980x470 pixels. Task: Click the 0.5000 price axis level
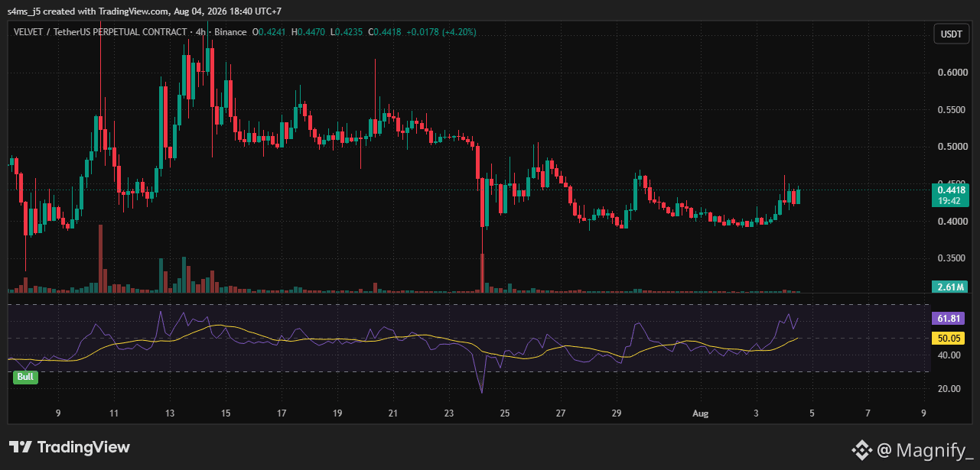click(x=951, y=147)
